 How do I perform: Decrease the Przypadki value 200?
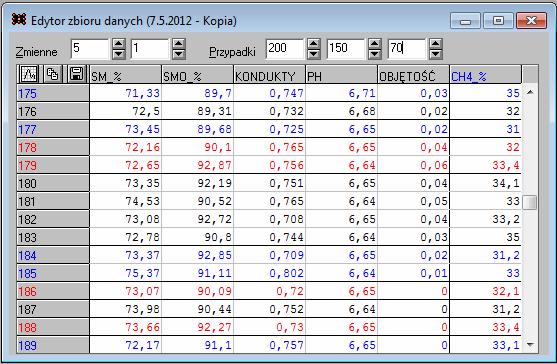click(x=313, y=54)
